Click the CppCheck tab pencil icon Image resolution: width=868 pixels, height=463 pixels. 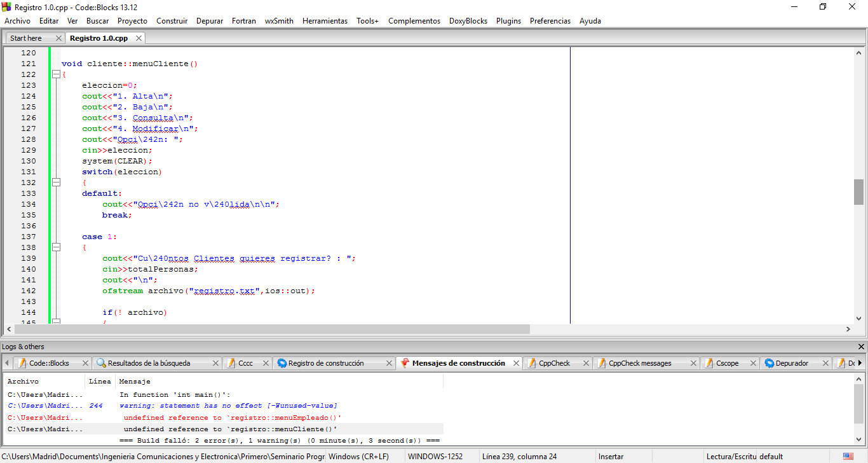tap(532, 363)
